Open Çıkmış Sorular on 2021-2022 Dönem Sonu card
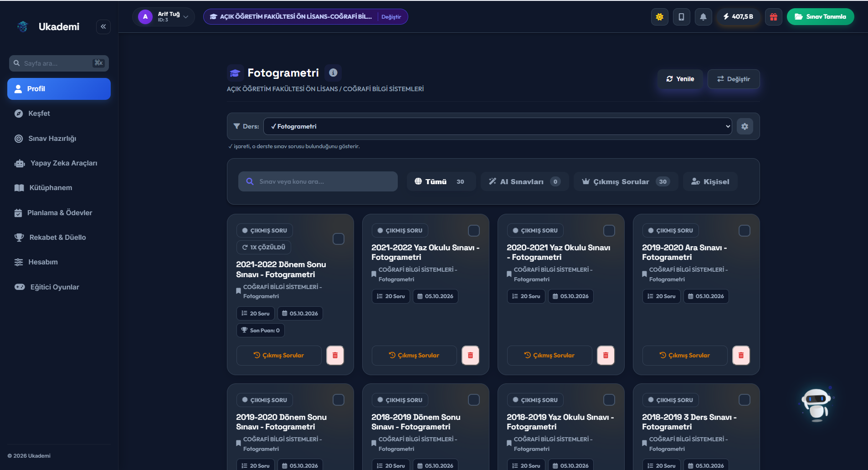Screen dimensions: 868x470 [x=279, y=356]
